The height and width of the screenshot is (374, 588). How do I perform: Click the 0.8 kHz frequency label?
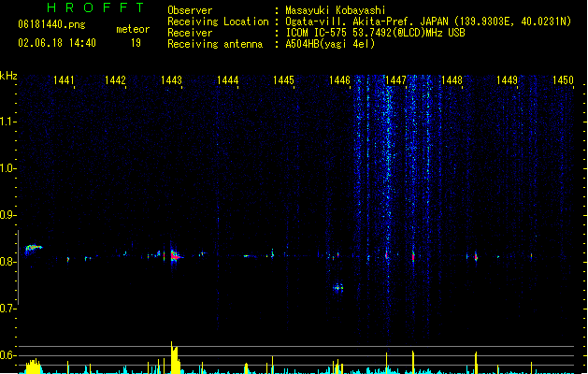pos(7,262)
